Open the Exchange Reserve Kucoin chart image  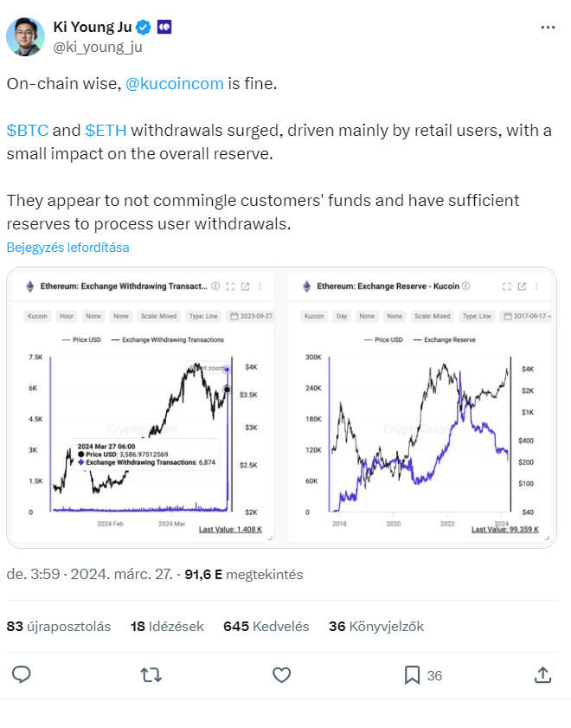(420, 407)
